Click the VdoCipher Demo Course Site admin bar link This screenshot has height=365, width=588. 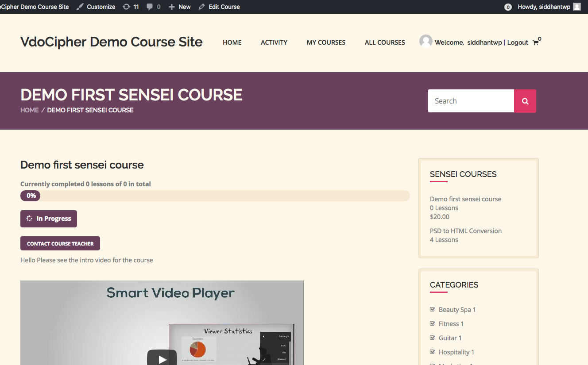point(35,7)
